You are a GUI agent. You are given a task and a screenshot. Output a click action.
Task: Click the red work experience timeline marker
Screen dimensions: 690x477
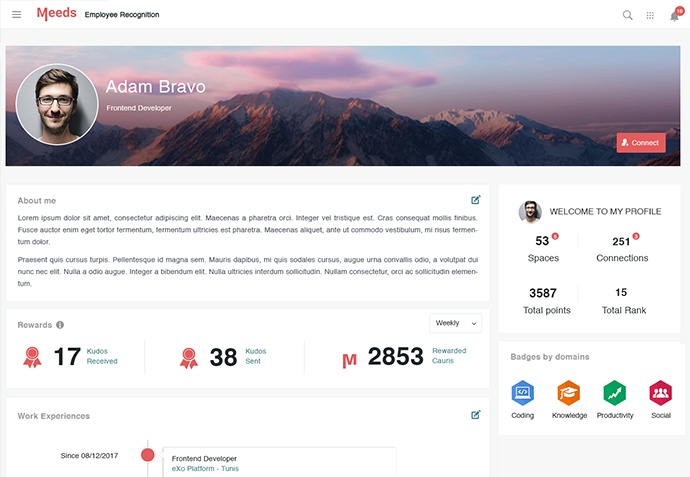pos(148,455)
